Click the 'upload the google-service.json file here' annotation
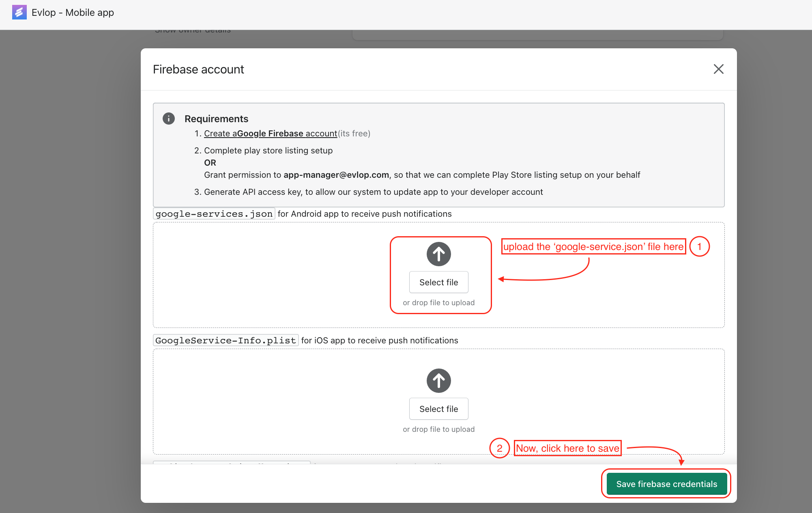 tap(593, 246)
